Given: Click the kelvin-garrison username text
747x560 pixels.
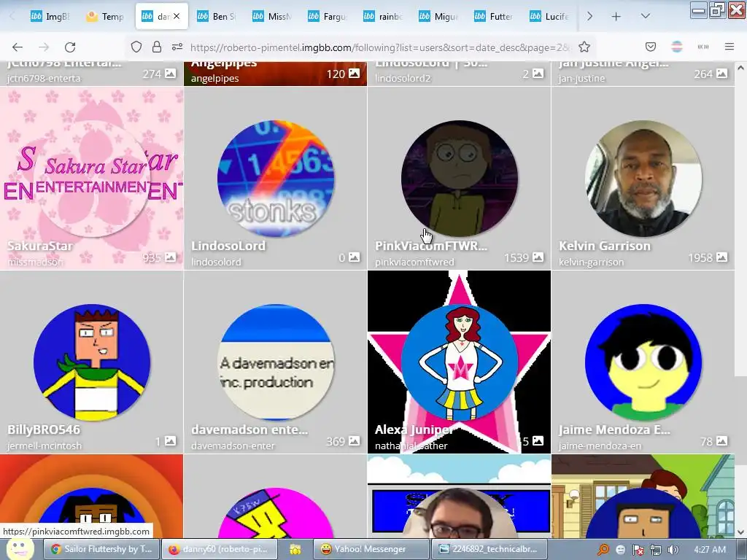Looking at the screenshot, I should tap(591, 262).
